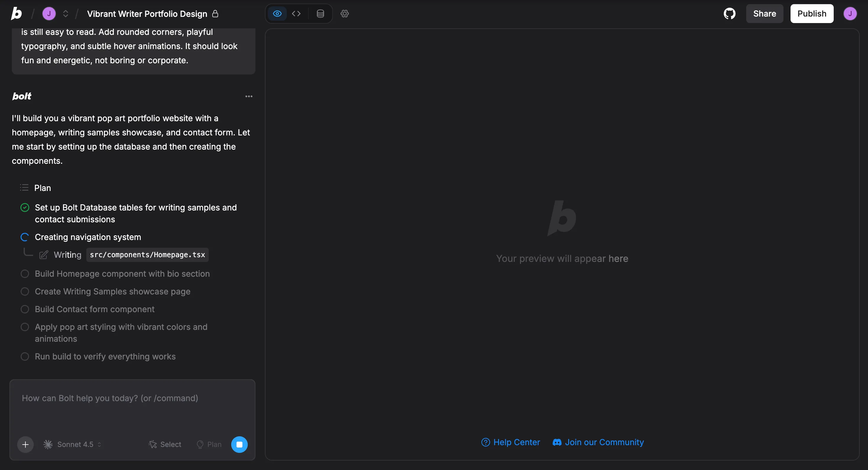Viewport: 868px width, 470px height.
Task: Click the Publish button
Action: pos(812,14)
